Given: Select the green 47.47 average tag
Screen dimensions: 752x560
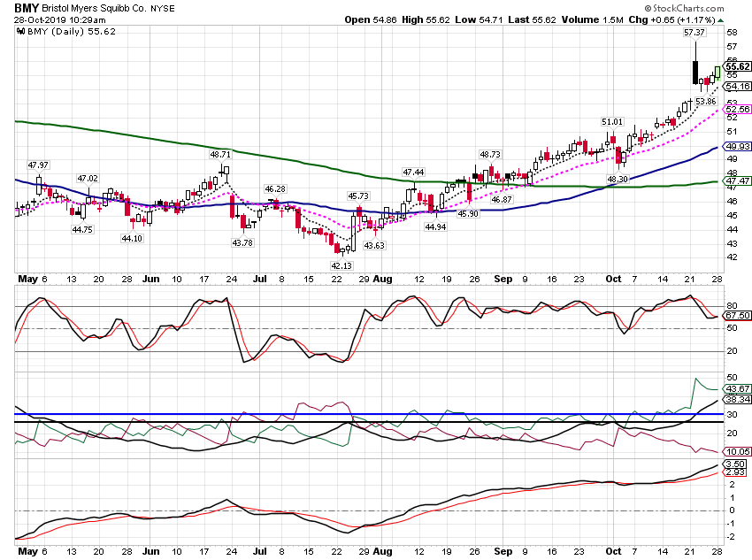Looking at the screenshot, I should 737,180.
